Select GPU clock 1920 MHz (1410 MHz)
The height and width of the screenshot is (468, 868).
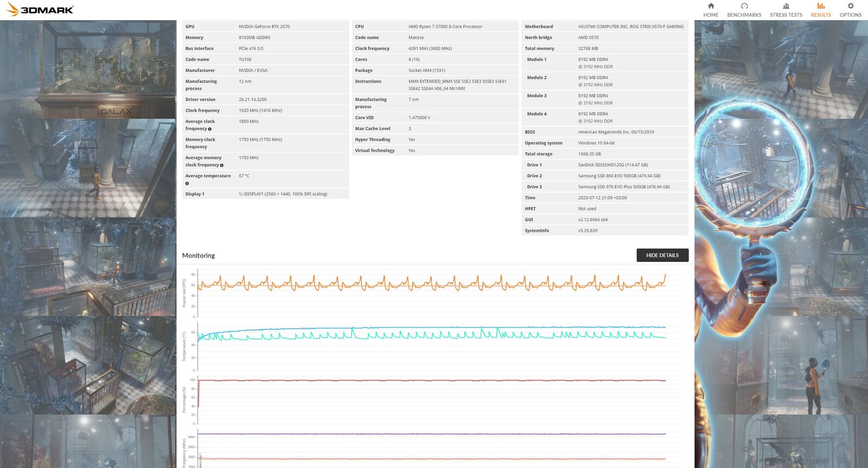(260, 111)
